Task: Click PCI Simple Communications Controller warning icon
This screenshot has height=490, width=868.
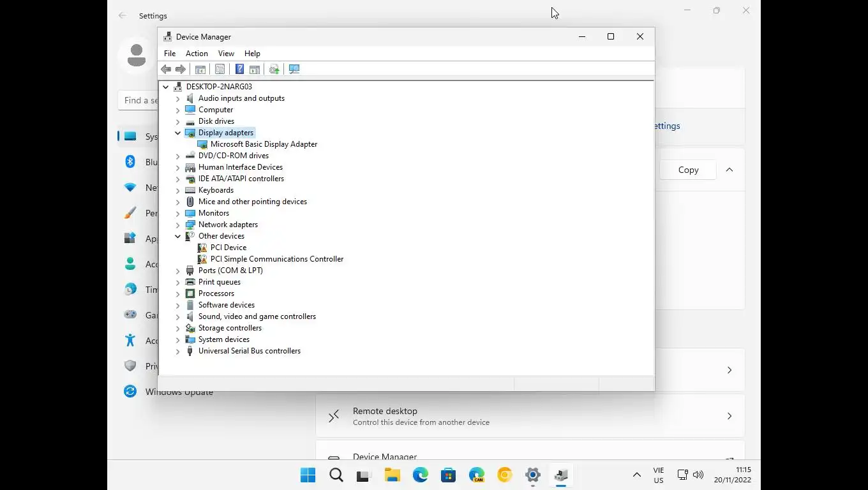Action: point(202,259)
